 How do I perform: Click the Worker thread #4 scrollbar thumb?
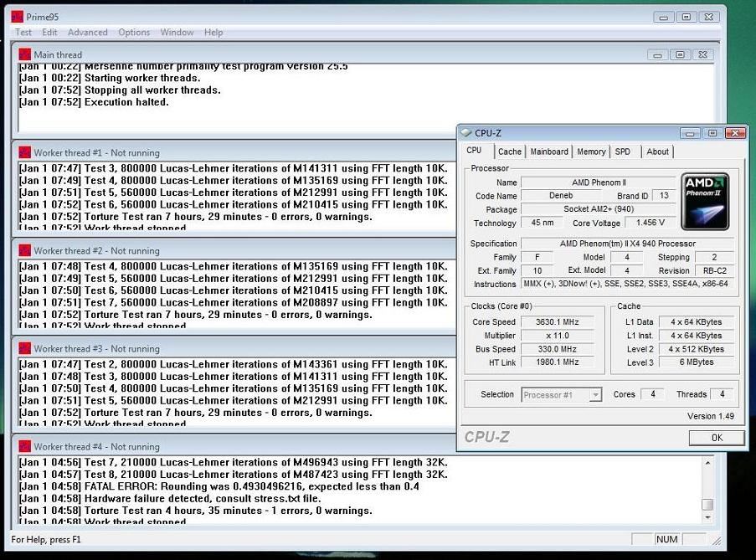(x=707, y=505)
